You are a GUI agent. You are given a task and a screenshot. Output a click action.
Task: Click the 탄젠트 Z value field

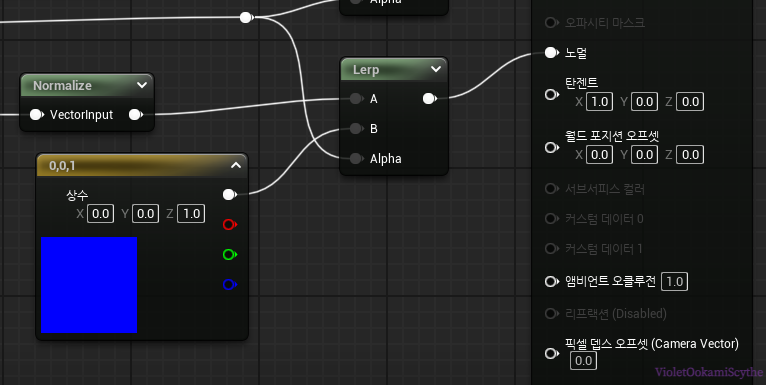pyautogui.click(x=690, y=102)
